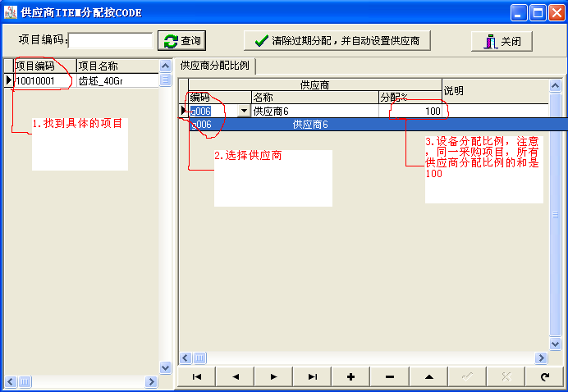Click 项目名称 column header
The width and height of the screenshot is (568, 392).
tap(117, 66)
